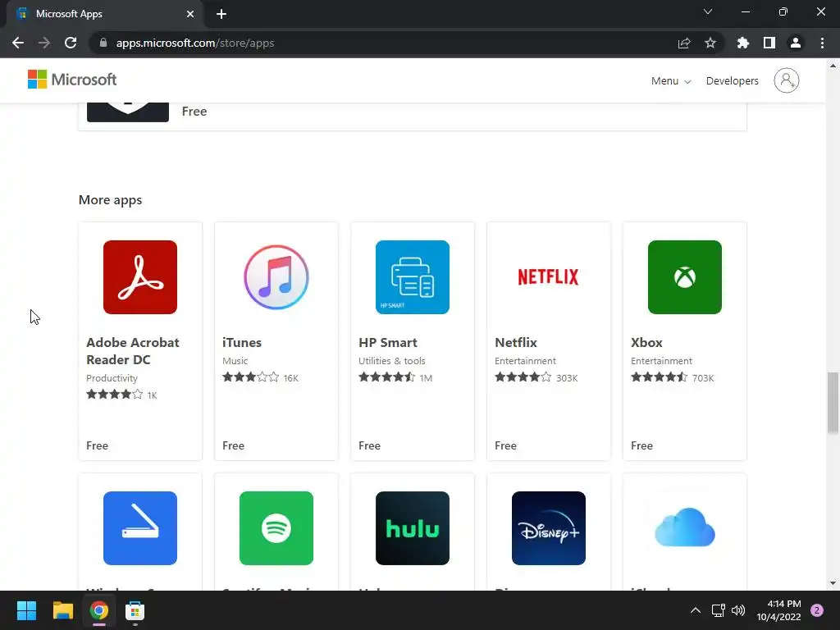840x630 pixels.
Task: Show hidden system tray icons
Action: (695, 610)
